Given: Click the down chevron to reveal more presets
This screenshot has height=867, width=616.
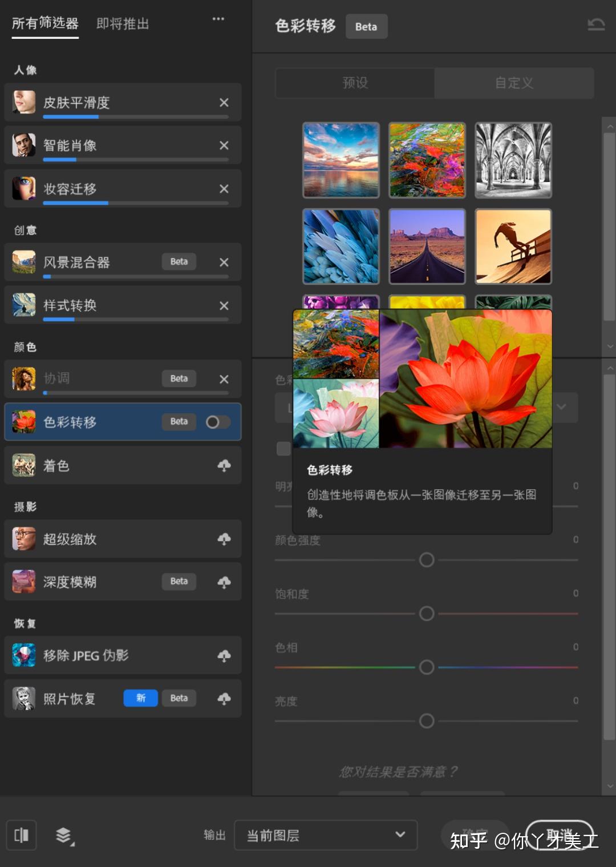Looking at the screenshot, I should point(610,346).
